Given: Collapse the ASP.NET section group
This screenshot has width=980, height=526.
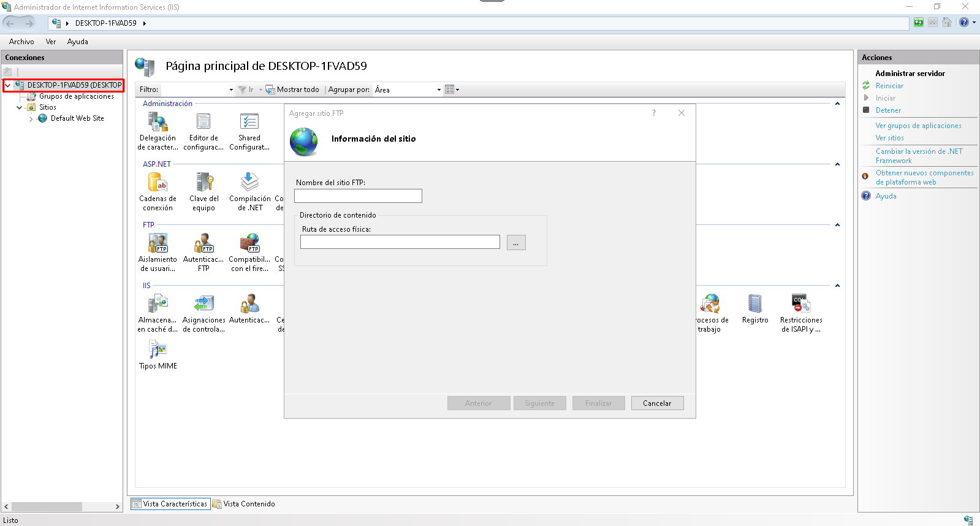Looking at the screenshot, I should tap(837, 164).
